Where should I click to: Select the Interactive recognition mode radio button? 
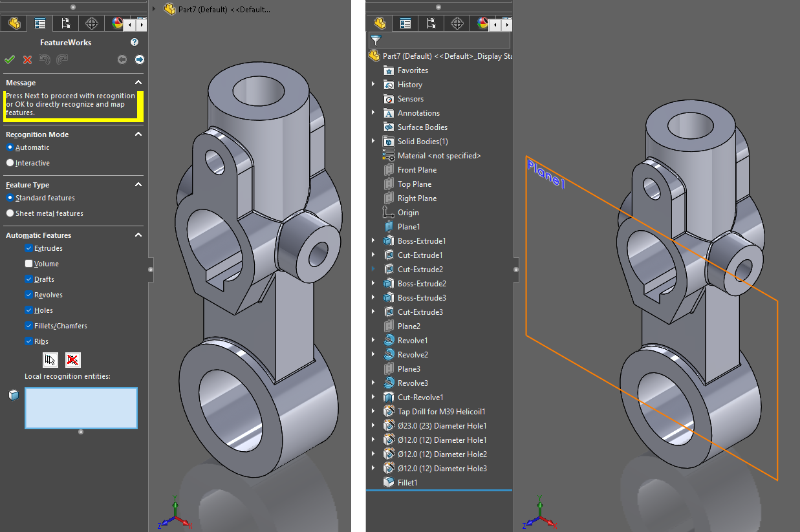tap(10, 162)
